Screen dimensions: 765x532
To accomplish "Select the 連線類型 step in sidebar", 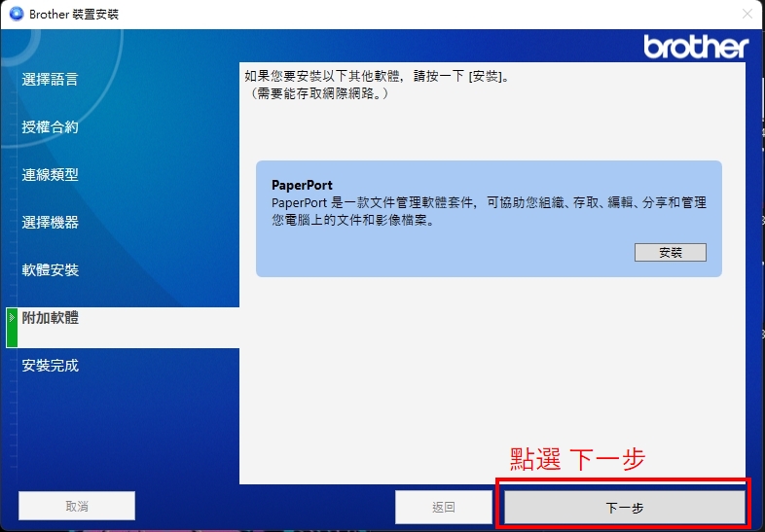I will [50, 174].
